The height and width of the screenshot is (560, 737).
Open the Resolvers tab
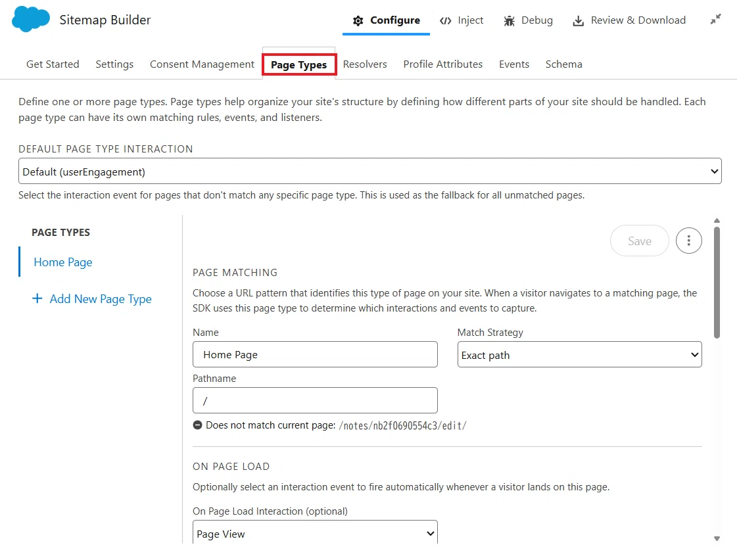(365, 64)
